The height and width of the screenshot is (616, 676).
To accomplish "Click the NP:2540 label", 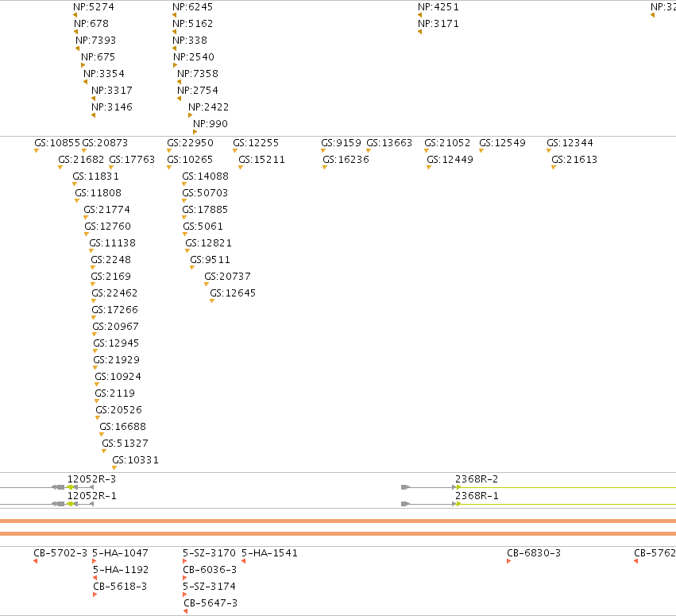I will pyautogui.click(x=194, y=57).
